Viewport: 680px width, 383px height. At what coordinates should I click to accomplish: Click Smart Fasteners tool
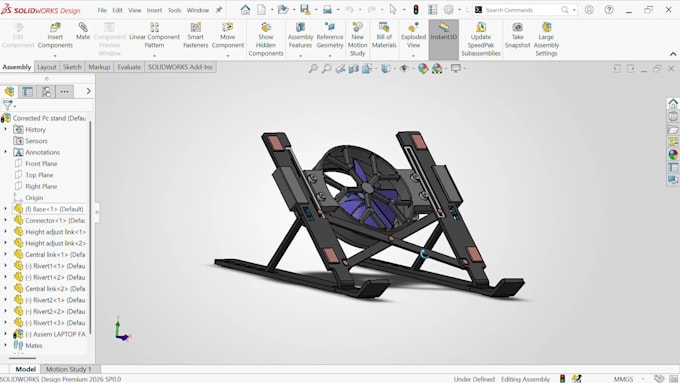coord(196,36)
